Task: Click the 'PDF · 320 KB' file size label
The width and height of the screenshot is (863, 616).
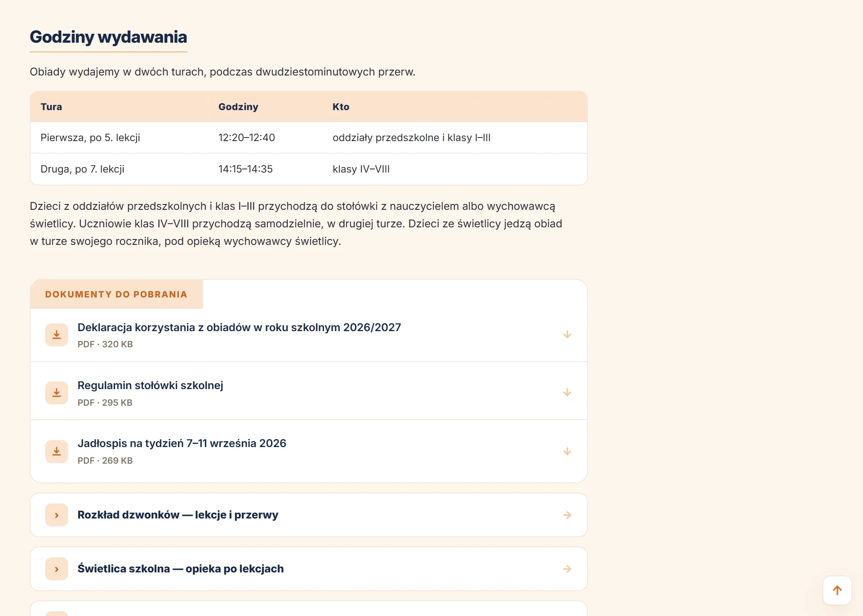Action: pos(105,344)
